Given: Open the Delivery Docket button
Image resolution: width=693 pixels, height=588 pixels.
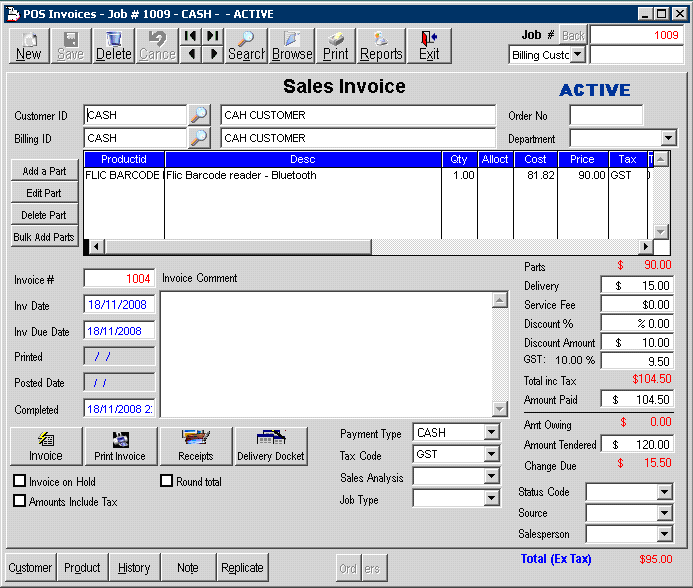Looking at the screenshot, I should [271, 446].
